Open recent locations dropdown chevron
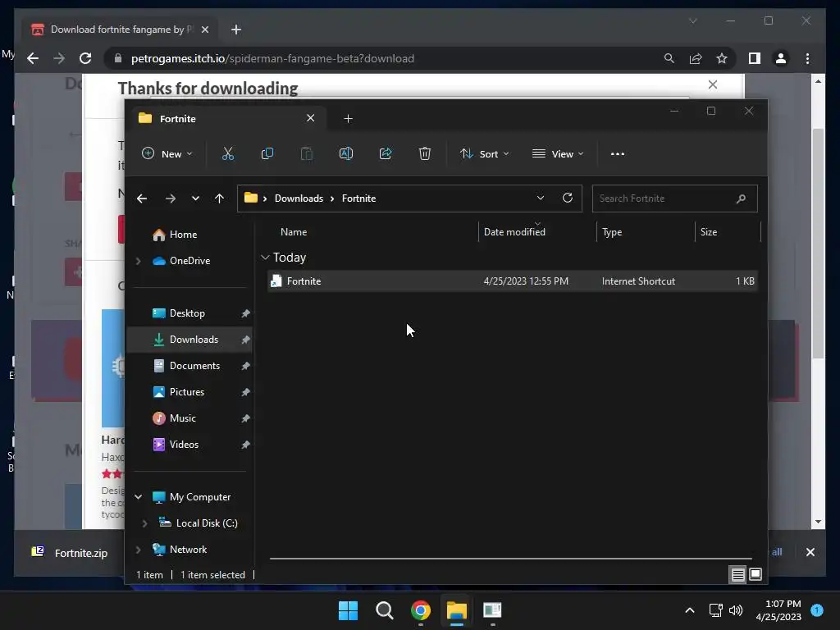840x630 pixels. 195,199
